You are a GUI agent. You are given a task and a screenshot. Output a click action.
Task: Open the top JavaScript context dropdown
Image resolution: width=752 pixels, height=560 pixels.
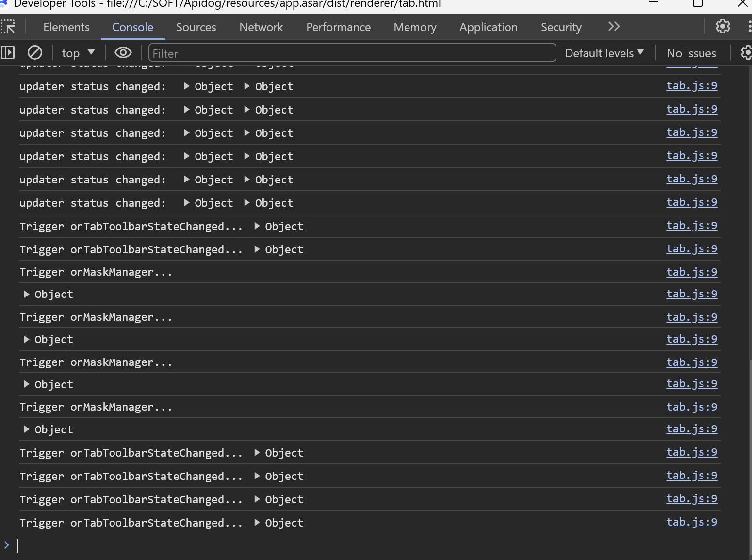coord(78,53)
